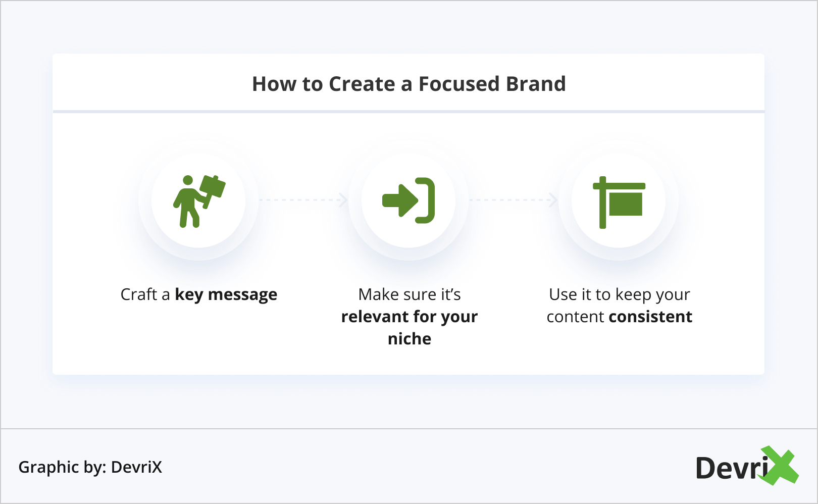This screenshot has width=818, height=504.
Task: Click the bold "relevant for your" line
Action: (x=409, y=317)
